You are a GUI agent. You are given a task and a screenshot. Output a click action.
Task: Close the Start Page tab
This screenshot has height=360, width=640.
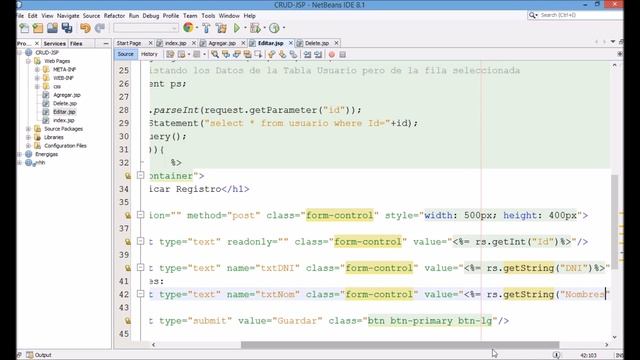pos(150,43)
